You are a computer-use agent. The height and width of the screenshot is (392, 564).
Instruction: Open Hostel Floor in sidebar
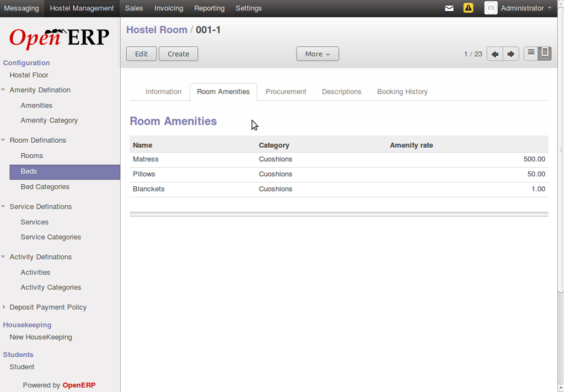coord(29,75)
